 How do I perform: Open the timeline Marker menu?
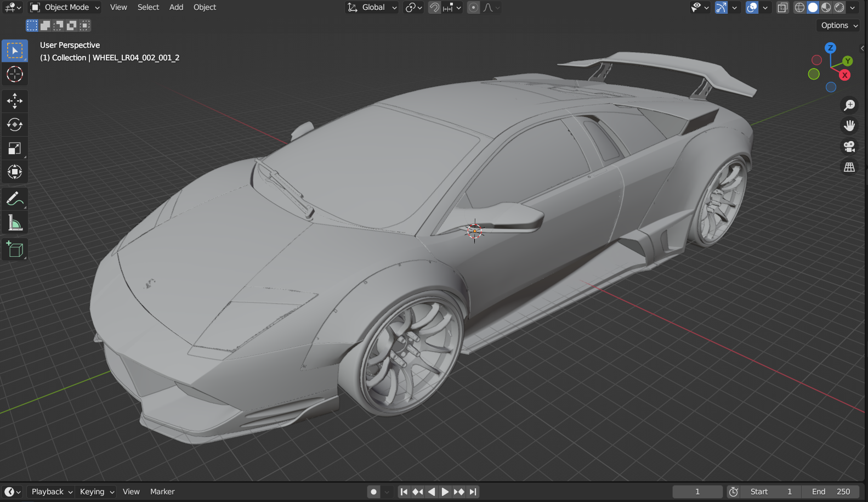[x=162, y=492]
